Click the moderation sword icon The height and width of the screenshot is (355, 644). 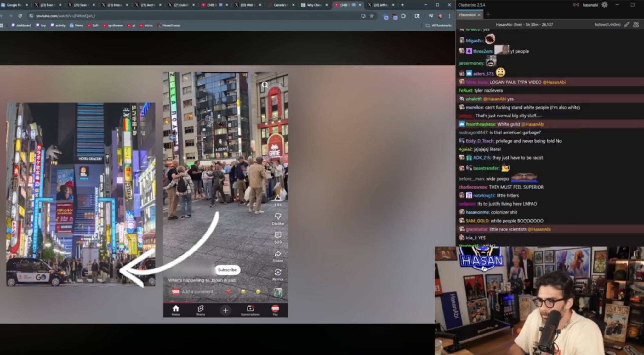[627, 25]
